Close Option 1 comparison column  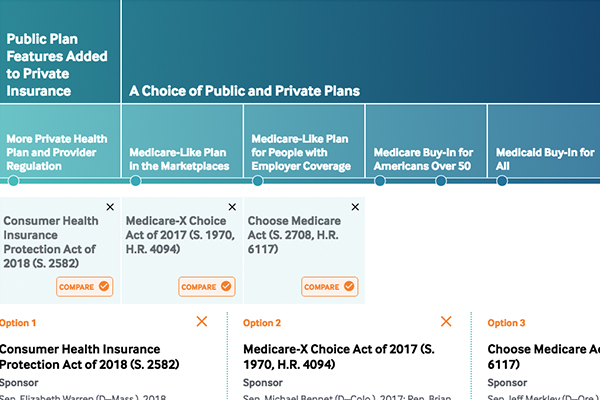click(202, 322)
